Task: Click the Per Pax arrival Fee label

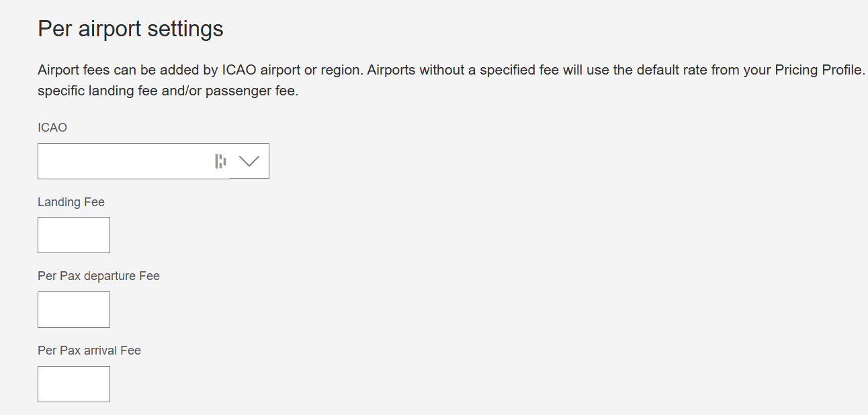Action: (89, 351)
